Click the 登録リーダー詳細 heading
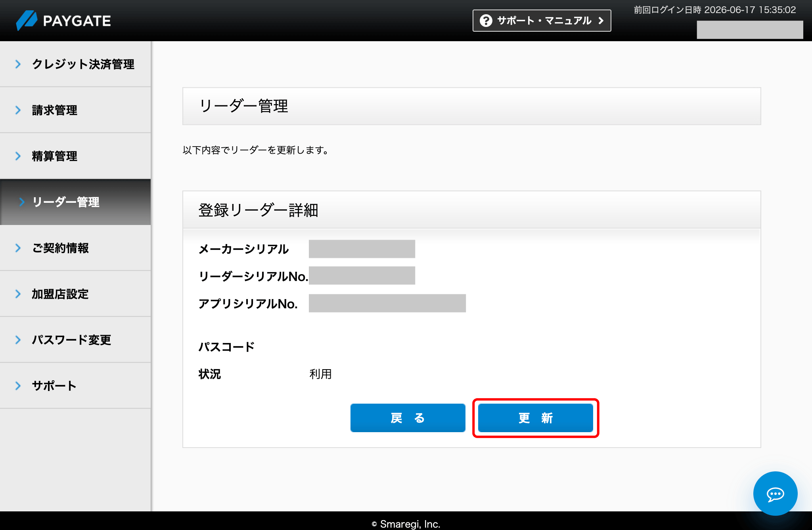Viewport: 812px width, 530px height. (258, 210)
